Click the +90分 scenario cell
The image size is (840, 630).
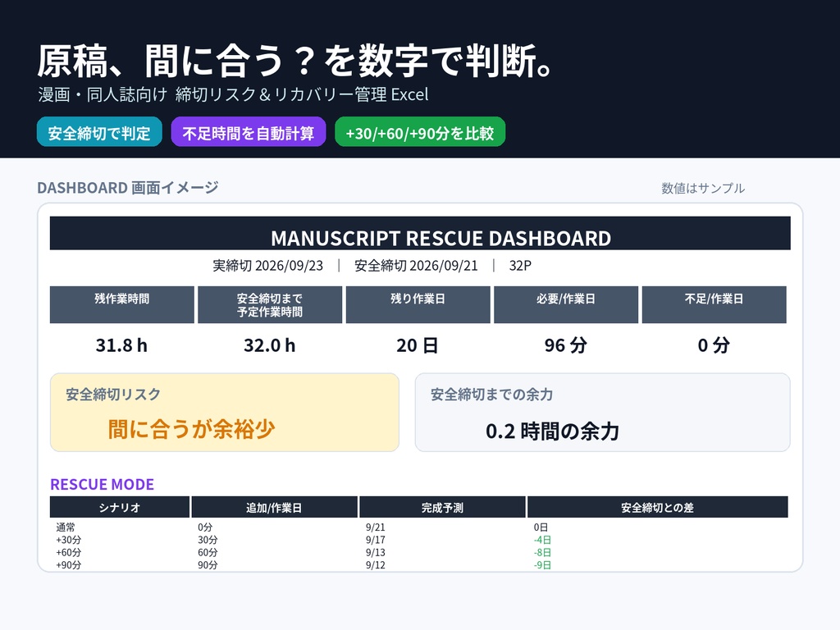[x=69, y=564]
